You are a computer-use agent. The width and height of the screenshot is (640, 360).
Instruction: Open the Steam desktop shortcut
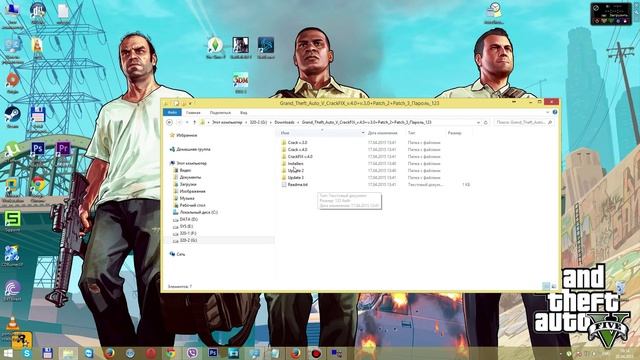(x=12, y=117)
